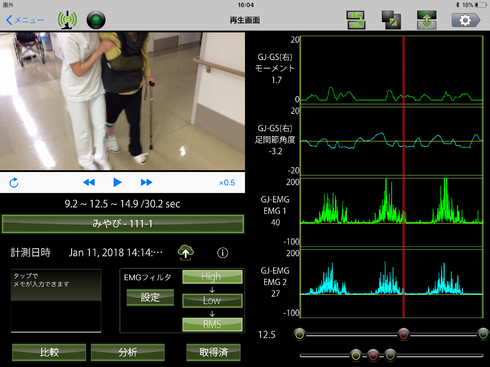
Task: Open EMG filter 設定 button
Action: tap(150, 297)
